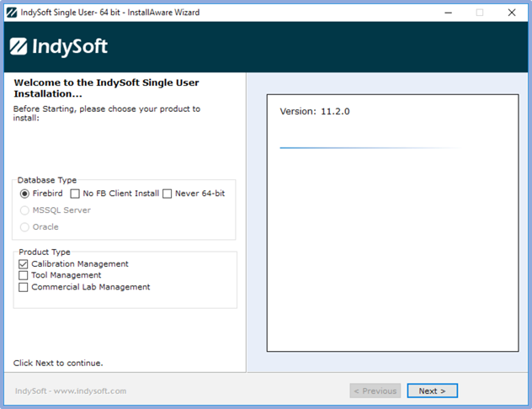The height and width of the screenshot is (409, 532).
Task: Check the Commercial Lab Management option
Action: tap(24, 287)
